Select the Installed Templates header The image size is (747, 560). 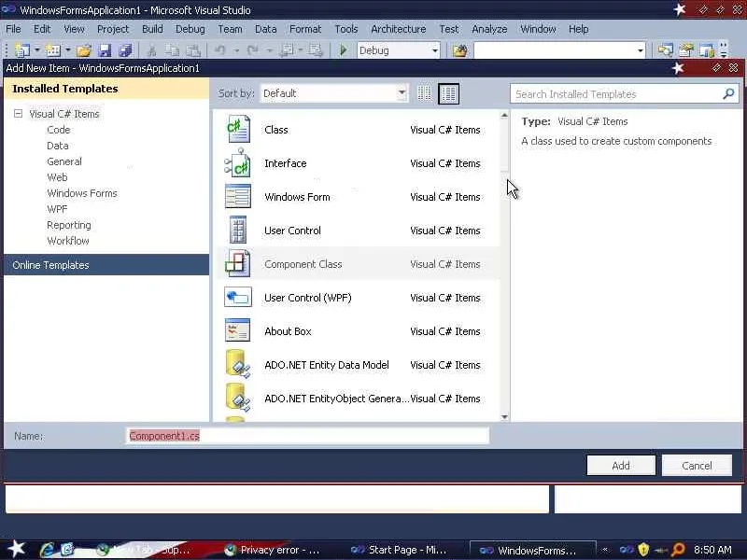pyautogui.click(x=106, y=89)
